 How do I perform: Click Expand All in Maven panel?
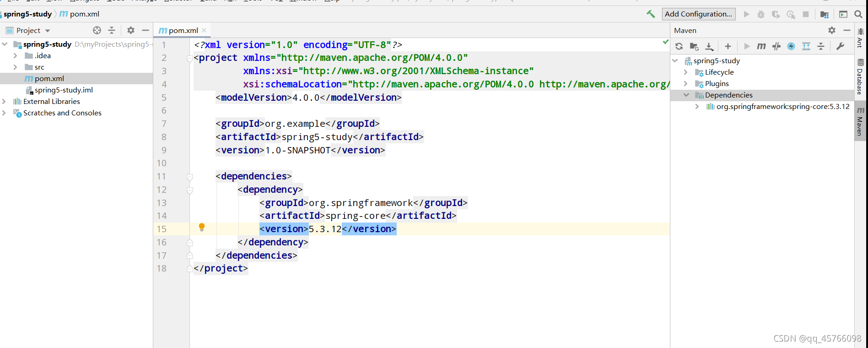click(806, 46)
